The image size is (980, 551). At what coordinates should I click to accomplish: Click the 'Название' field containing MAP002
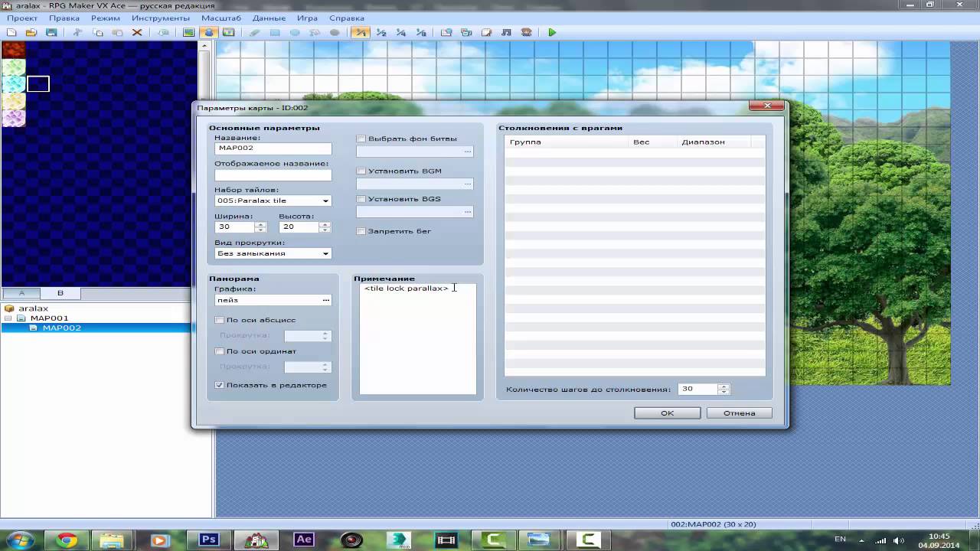tap(273, 148)
